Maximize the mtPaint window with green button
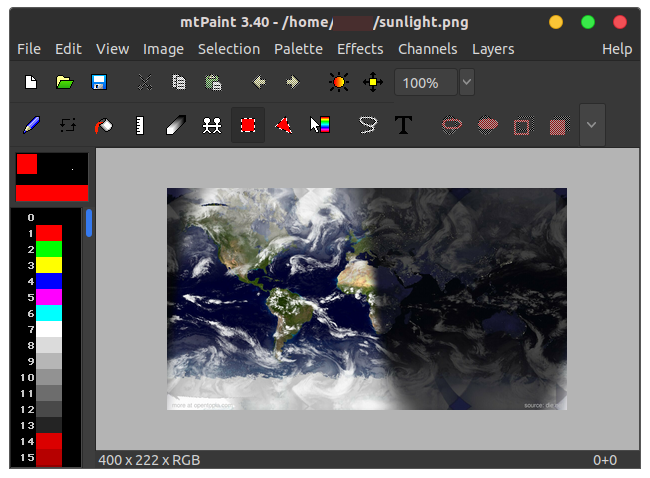Screen dimensions: 650x478 click(x=588, y=22)
